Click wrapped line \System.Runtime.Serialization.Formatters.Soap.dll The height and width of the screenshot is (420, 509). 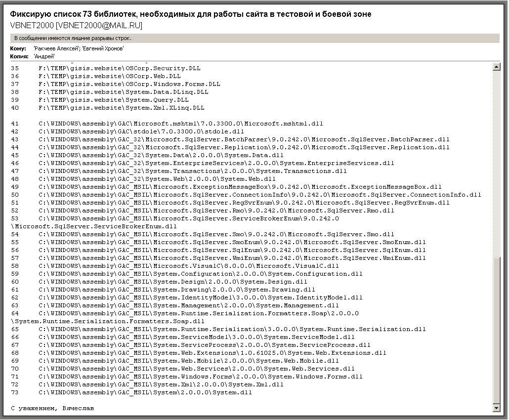[108, 321]
